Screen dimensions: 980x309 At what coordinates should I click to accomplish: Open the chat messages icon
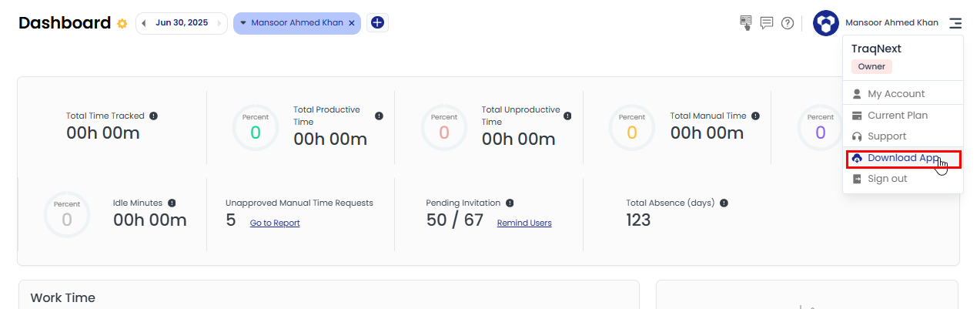pos(767,23)
